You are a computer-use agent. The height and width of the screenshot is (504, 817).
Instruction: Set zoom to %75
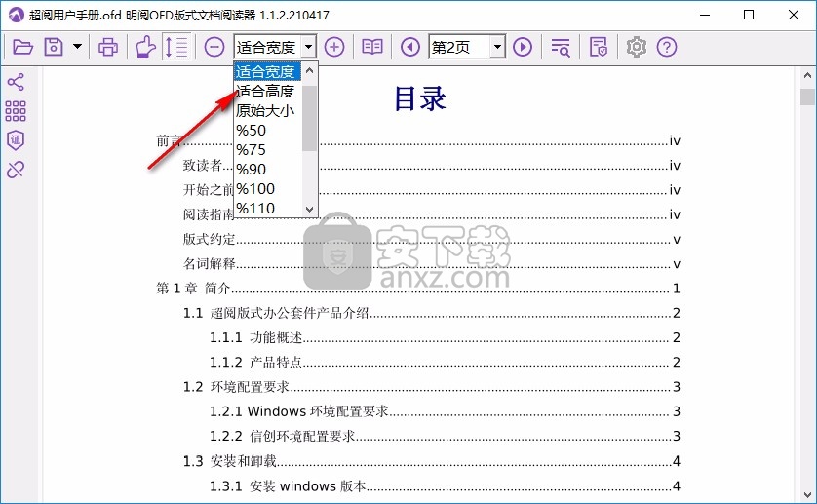pyautogui.click(x=267, y=149)
